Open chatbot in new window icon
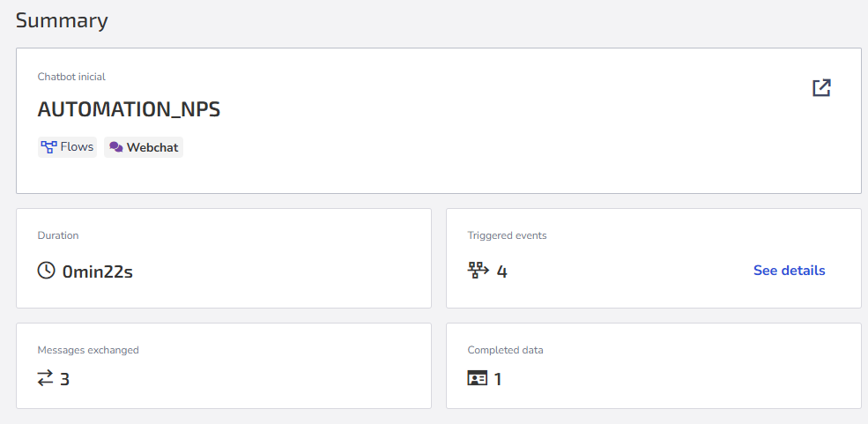868x424 pixels. click(821, 87)
